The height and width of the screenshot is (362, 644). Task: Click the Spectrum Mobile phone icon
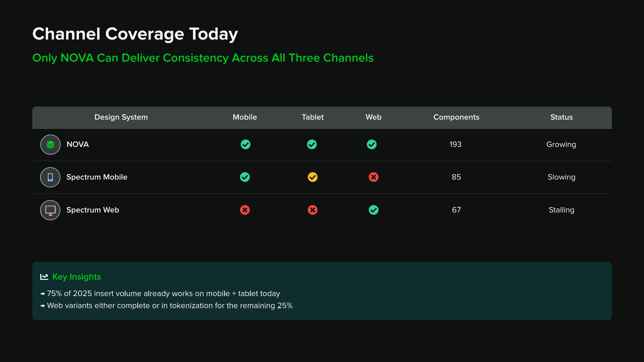pos(50,177)
